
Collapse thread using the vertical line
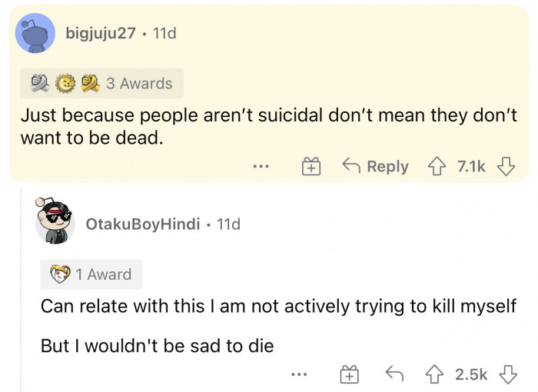pyautogui.click(x=22, y=290)
